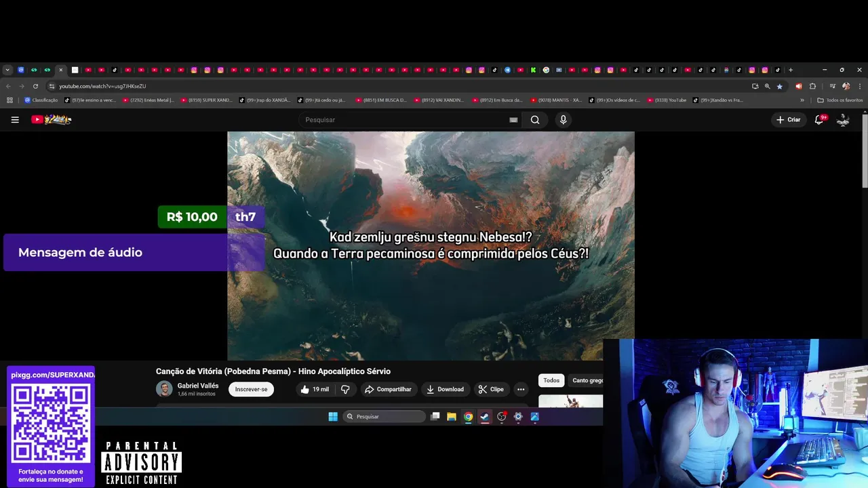This screenshot has height=488, width=868.
Task: Open the tab search dropdown arrow
Action: [x=7, y=70]
